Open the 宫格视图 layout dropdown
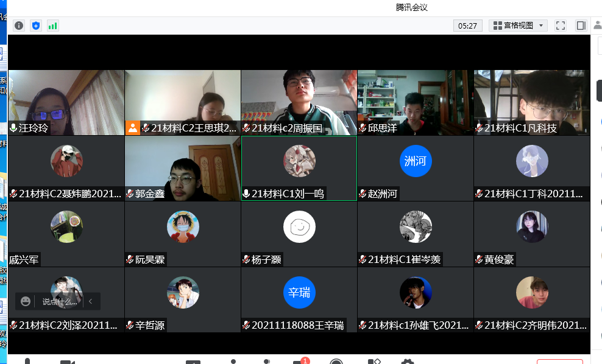The width and height of the screenshot is (602, 364). (520, 26)
